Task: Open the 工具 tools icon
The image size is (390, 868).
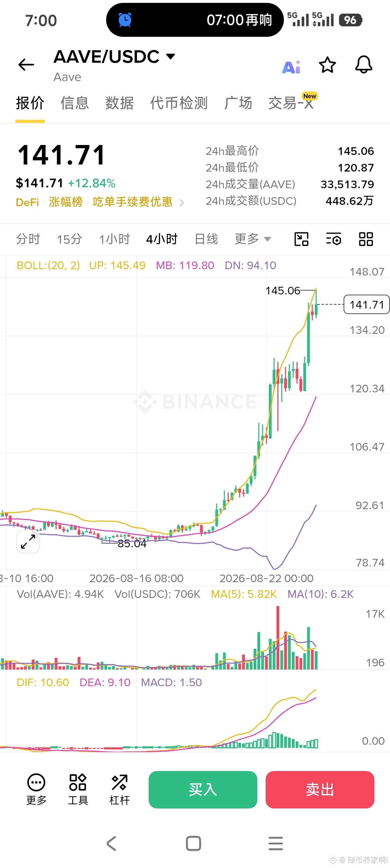Action: pos(78,790)
